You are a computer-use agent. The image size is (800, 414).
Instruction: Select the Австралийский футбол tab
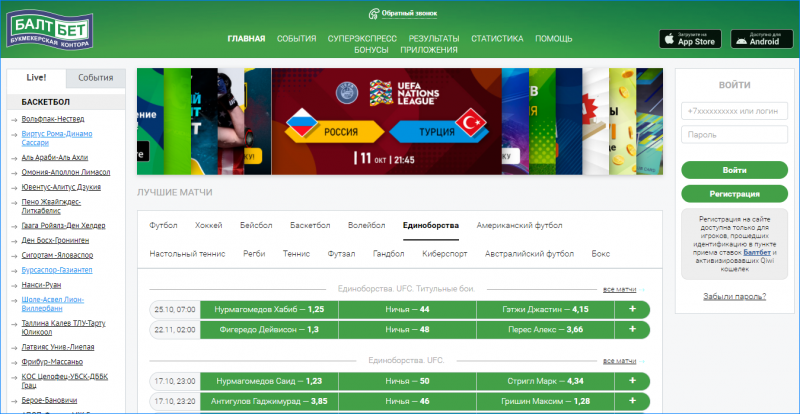[530, 254]
